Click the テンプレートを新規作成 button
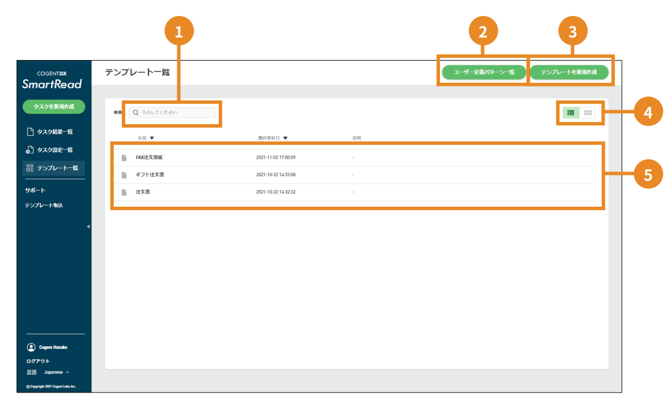Image resolution: width=670 pixels, height=403 pixels. [x=569, y=72]
